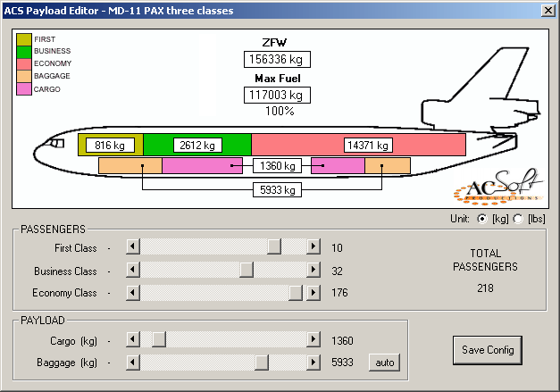Screen dimensions: 560x392
Task: Click the total passengers count 218
Action: 485,288
